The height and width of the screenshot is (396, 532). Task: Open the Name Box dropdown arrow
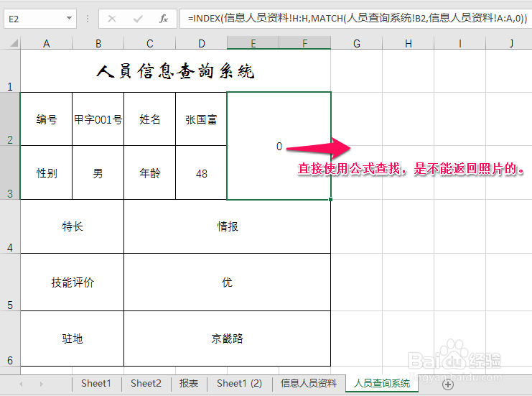[69, 19]
